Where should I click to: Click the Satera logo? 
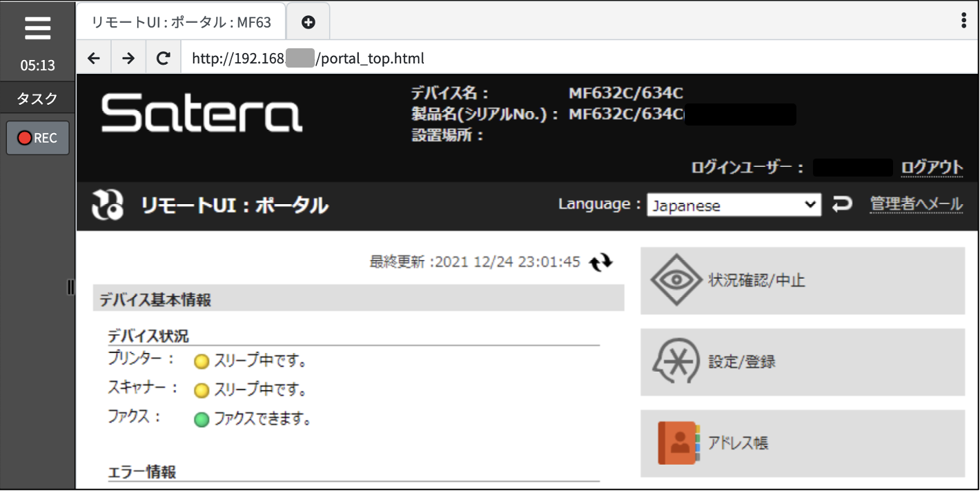(202, 114)
